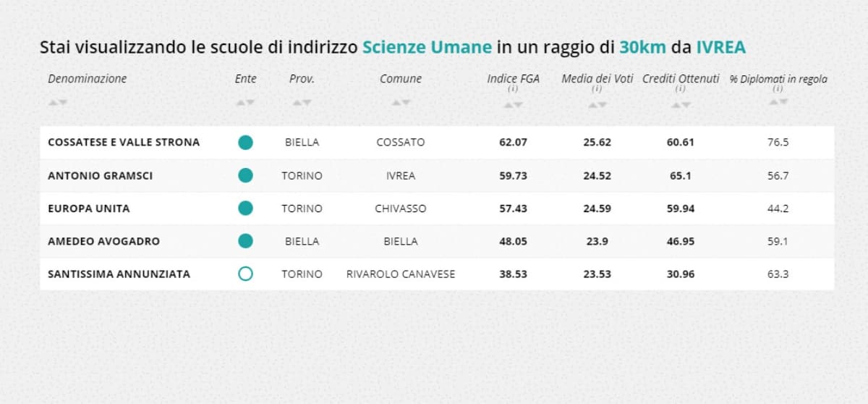Sort by Comune using its sort arrows

[401, 103]
